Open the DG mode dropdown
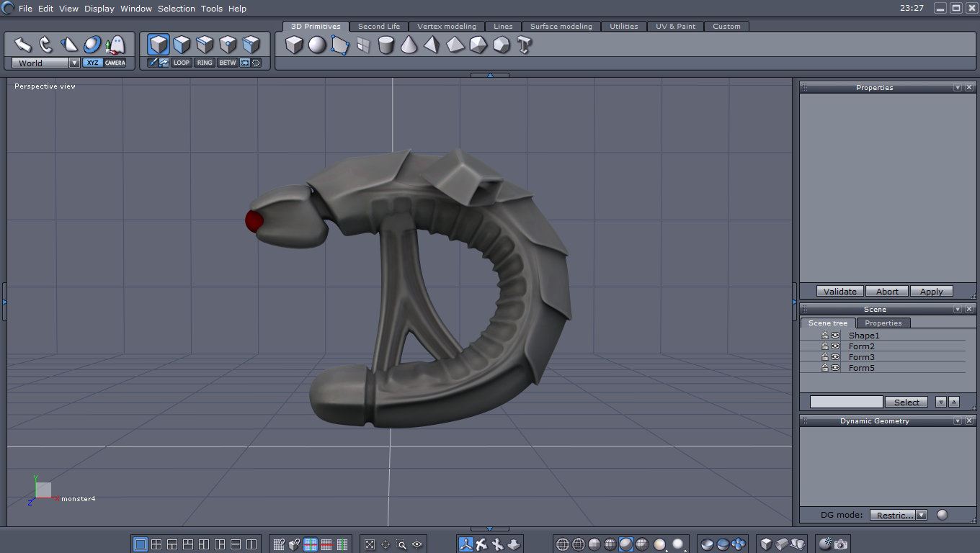This screenshot has height=553, width=980. coord(921,515)
